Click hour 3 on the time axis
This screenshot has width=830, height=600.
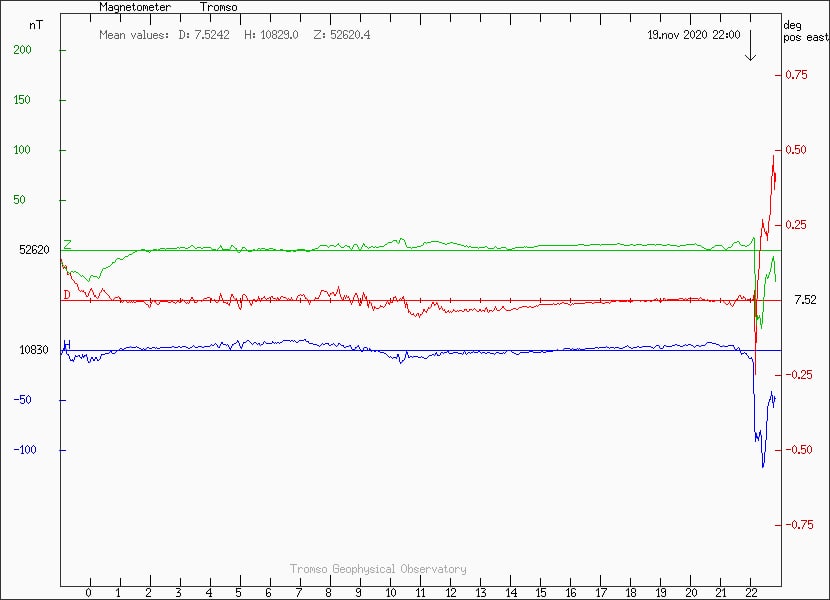[x=179, y=593]
